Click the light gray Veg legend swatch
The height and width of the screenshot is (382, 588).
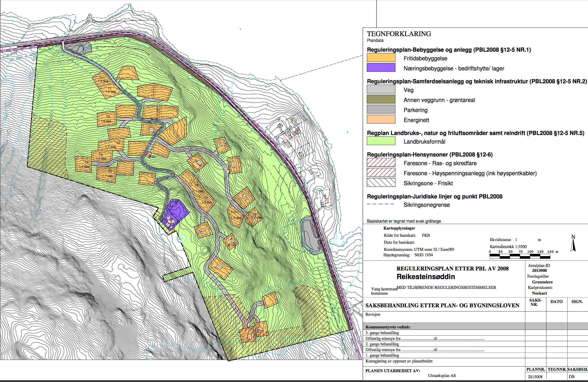pos(381,89)
